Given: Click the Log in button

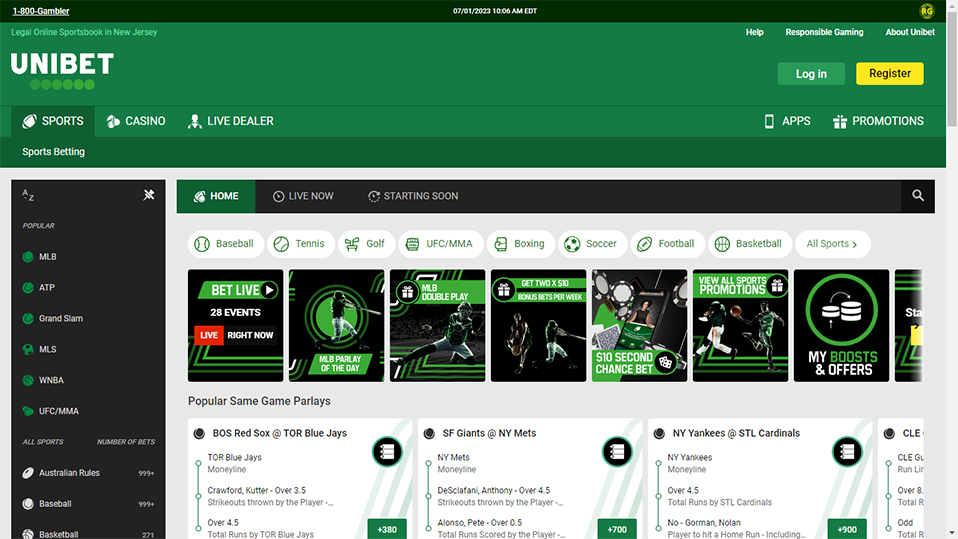Looking at the screenshot, I should [811, 74].
